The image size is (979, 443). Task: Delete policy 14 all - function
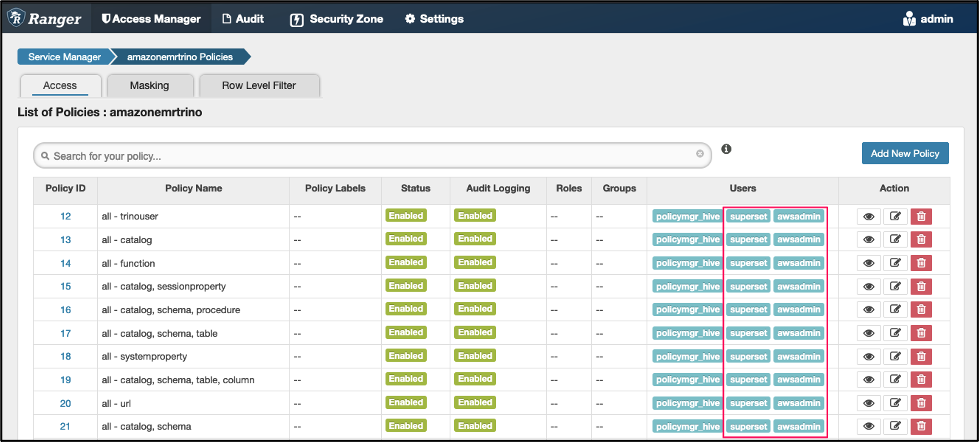click(921, 263)
